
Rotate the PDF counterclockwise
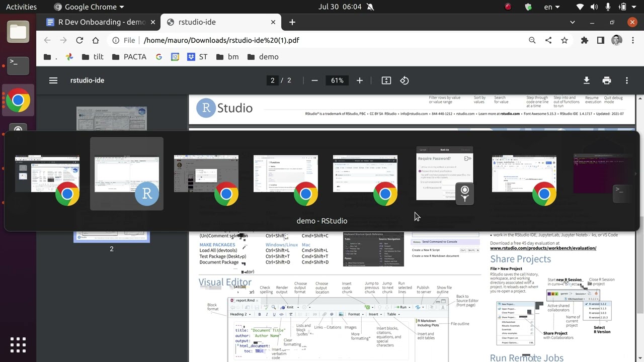405,80
